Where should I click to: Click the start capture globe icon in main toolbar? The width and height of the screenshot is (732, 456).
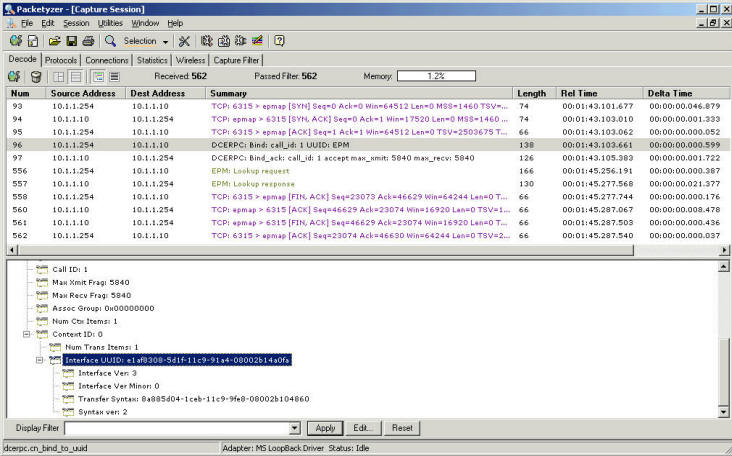[16, 41]
